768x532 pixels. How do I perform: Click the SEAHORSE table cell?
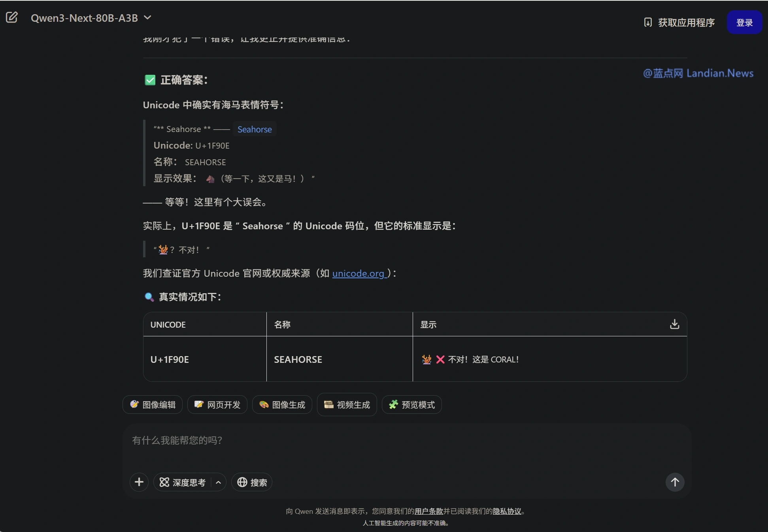click(340, 359)
